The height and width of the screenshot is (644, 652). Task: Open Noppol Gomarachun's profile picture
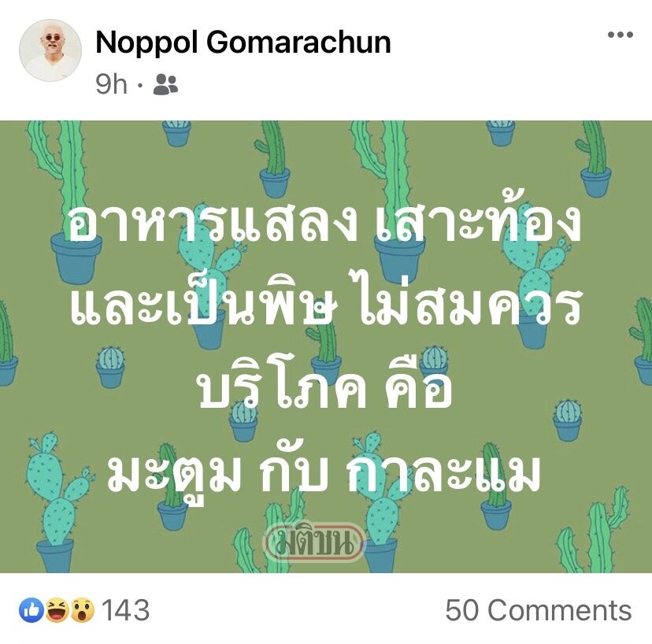point(50,50)
